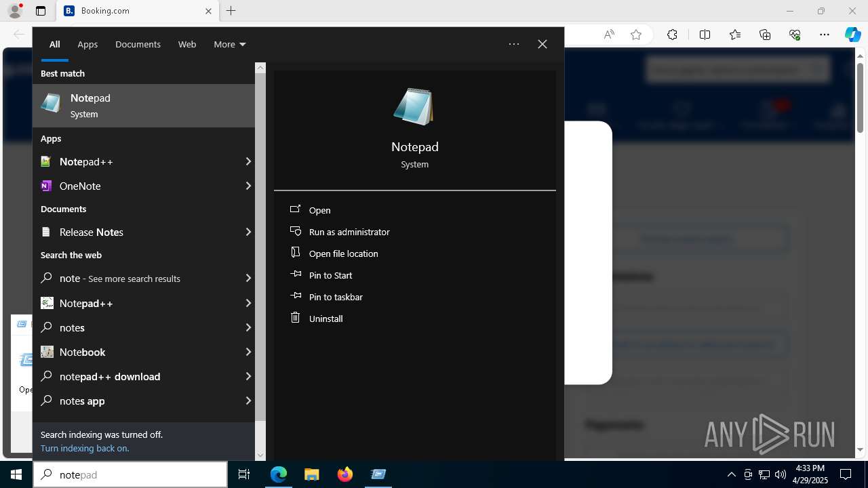This screenshot has width=868, height=488.
Task: Show hidden system tray icons
Action: point(731,474)
